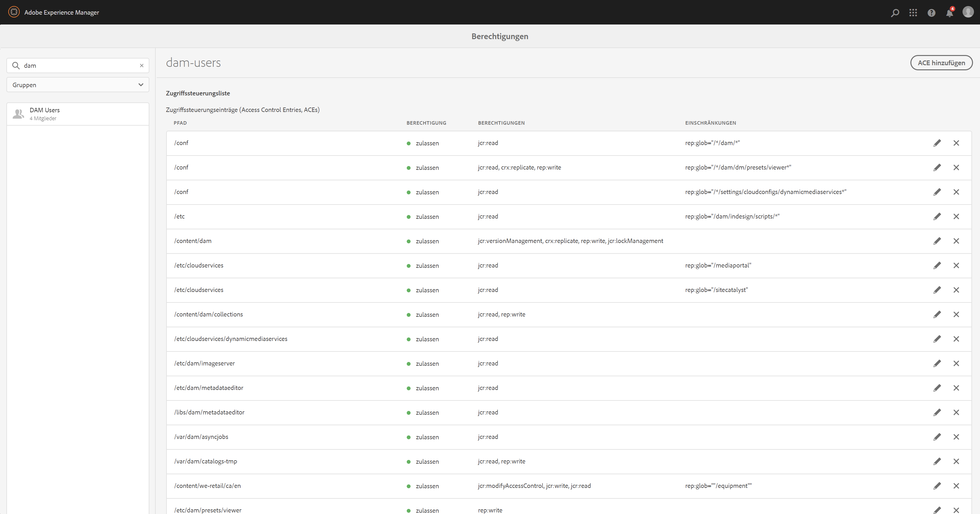The image size is (980, 514).
Task: Open the help question mark icon
Action: (931, 13)
